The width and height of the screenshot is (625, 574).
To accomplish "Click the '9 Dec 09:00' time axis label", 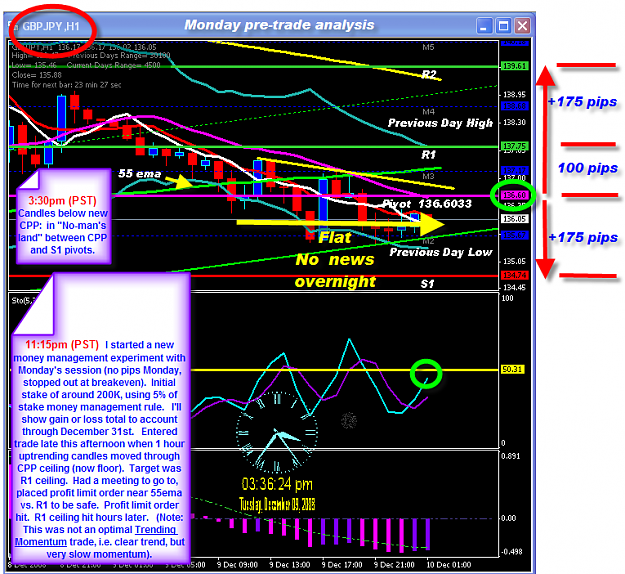I will 237,565.
